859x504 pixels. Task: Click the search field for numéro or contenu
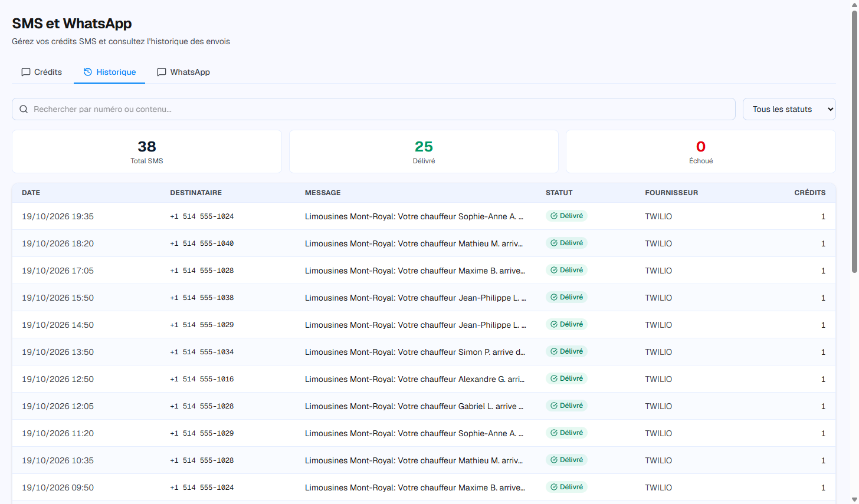pyautogui.click(x=373, y=109)
